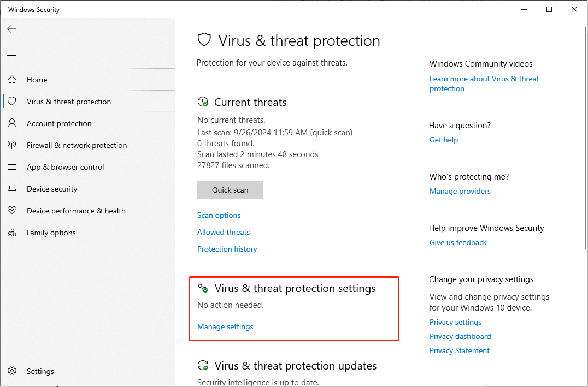Click the Device performance heart icon
The image size is (588, 387).
click(12, 211)
